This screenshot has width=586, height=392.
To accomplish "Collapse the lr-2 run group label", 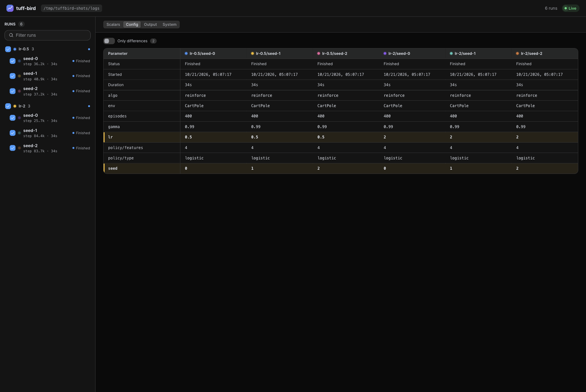I will [x=22, y=106].
